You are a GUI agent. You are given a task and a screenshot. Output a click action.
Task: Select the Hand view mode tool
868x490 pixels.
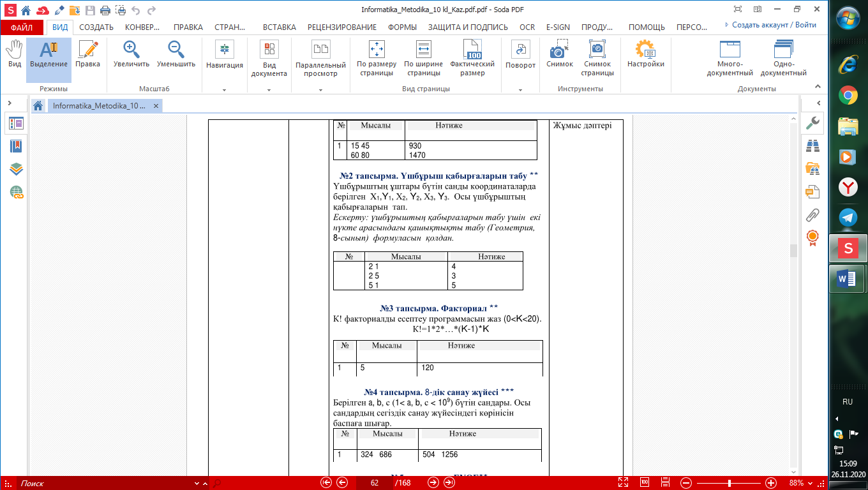[14, 55]
